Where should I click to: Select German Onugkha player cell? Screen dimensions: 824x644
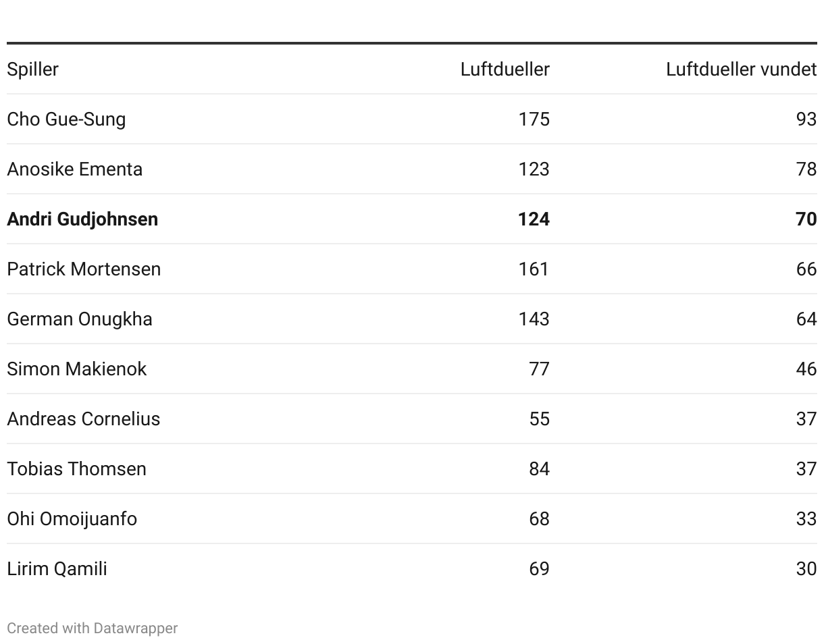pyautogui.click(x=80, y=319)
